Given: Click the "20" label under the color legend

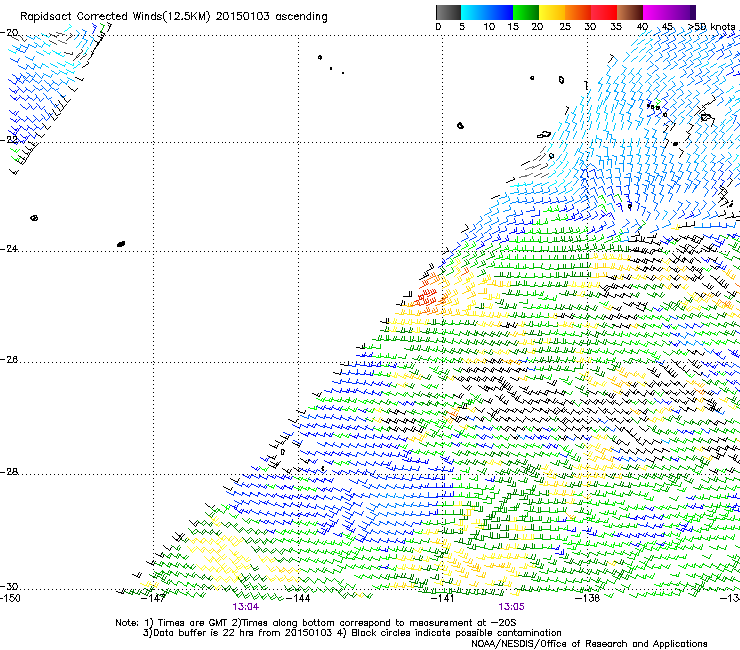Looking at the screenshot, I should click(538, 27).
